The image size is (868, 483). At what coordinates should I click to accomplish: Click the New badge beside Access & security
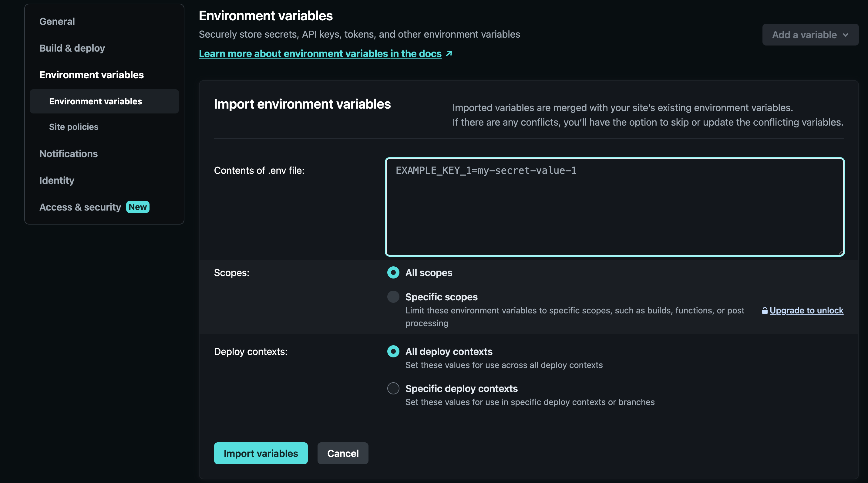tap(137, 207)
